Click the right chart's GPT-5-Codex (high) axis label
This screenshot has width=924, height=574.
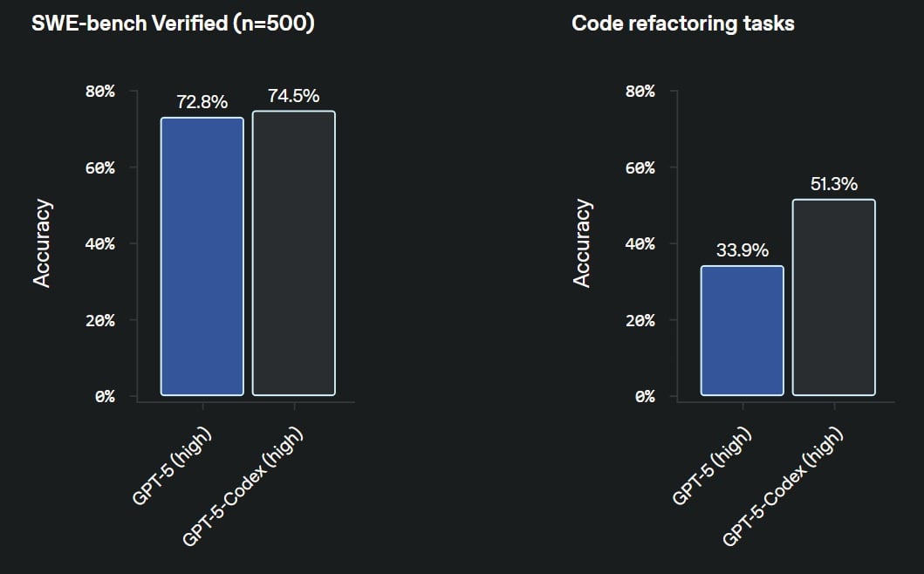click(x=783, y=487)
